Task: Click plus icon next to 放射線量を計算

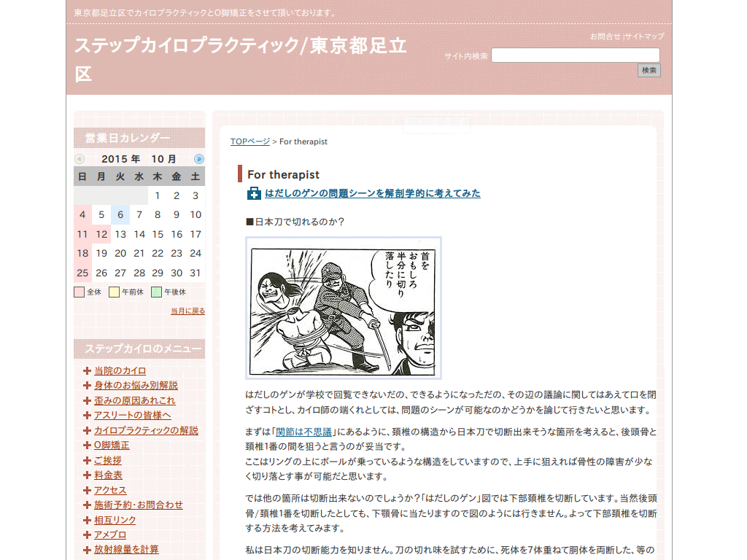Action: (87, 550)
